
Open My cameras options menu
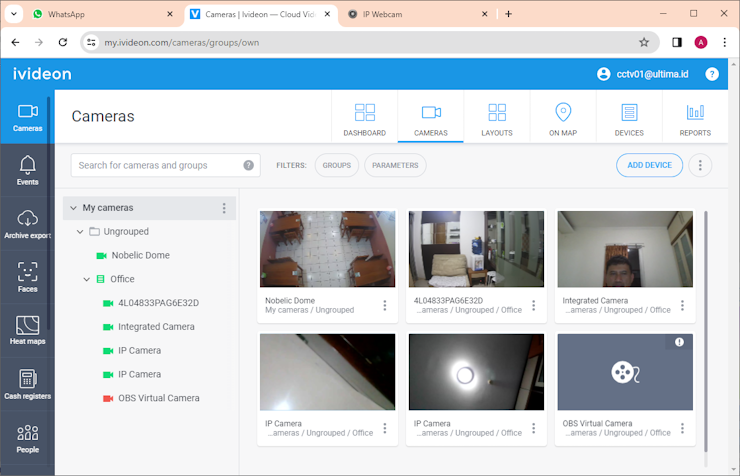[224, 208]
